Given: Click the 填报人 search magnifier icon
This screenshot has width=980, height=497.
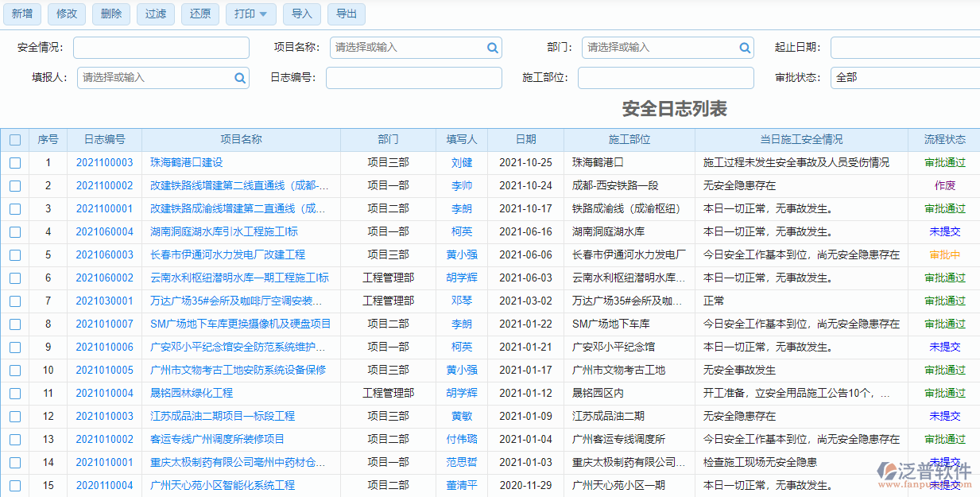Looking at the screenshot, I should click(239, 78).
